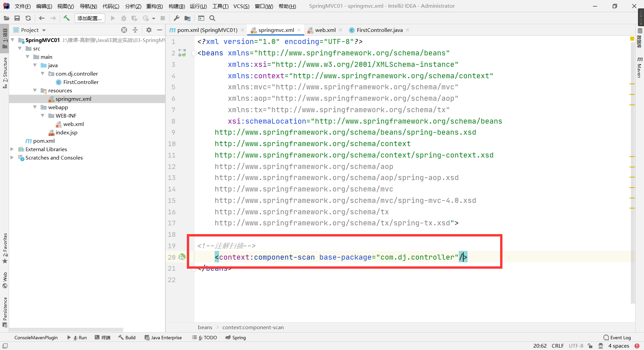Toggle the Favorites side tool window
The width and height of the screenshot is (644, 350).
pos(5,248)
